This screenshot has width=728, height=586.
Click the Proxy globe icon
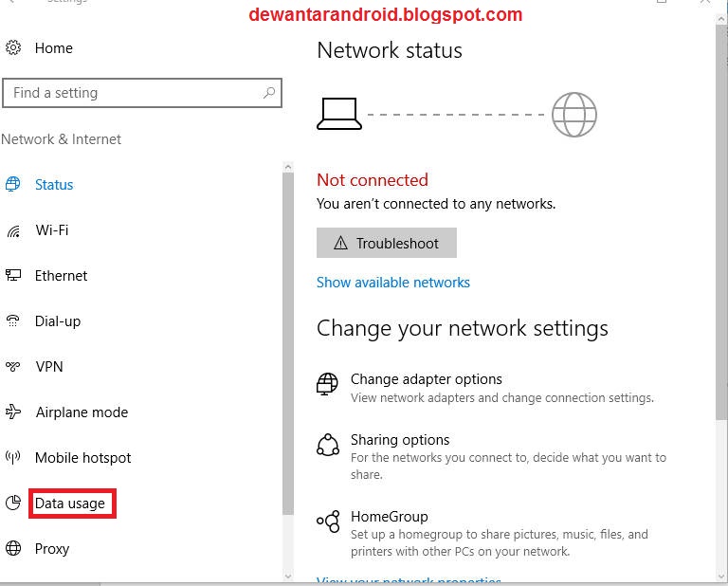pyautogui.click(x=13, y=548)
